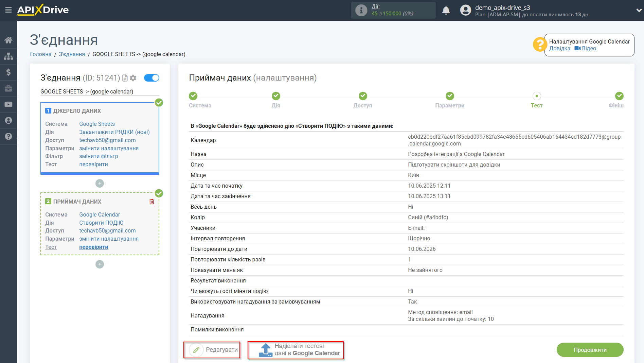Viewport: 644px width, 363px height.
Task: Click receiver змінити налаштування link
Action: click(x=109, y=239)
